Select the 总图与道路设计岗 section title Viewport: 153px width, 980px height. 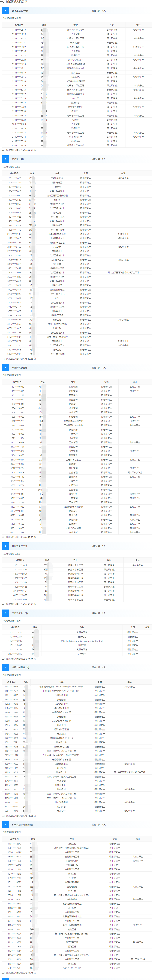pos(21,667)
